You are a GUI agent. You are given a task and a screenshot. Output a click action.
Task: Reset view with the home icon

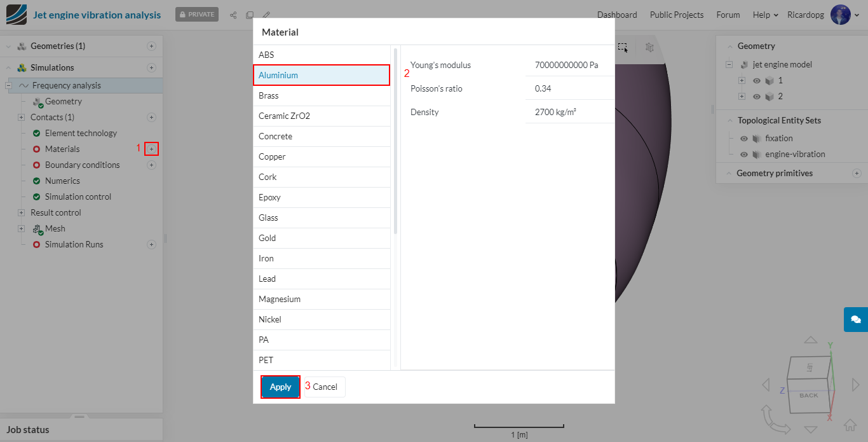pyautogui.click(x=850, y=424)
